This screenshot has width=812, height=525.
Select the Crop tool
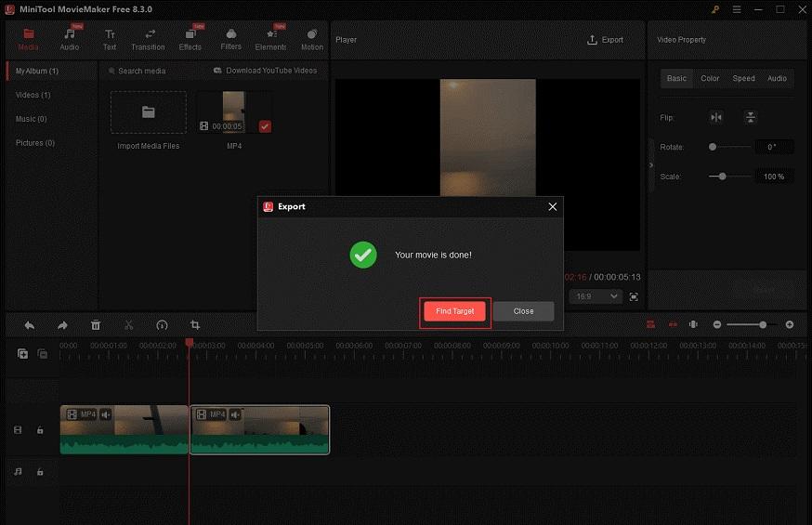195,325
